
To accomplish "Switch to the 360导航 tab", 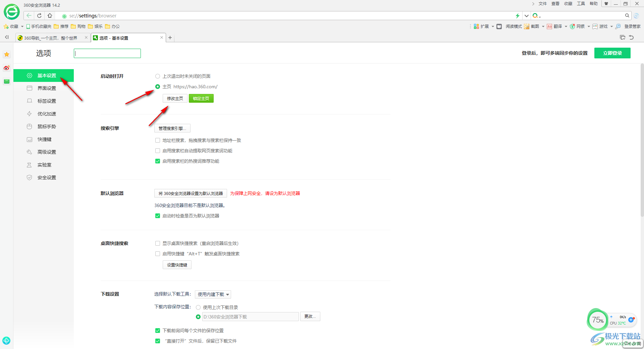I will click(x=53, y=38).
